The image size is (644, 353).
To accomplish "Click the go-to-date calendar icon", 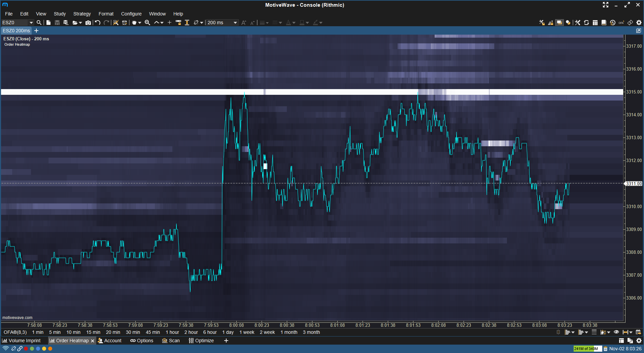I will (x=638, y=332).
